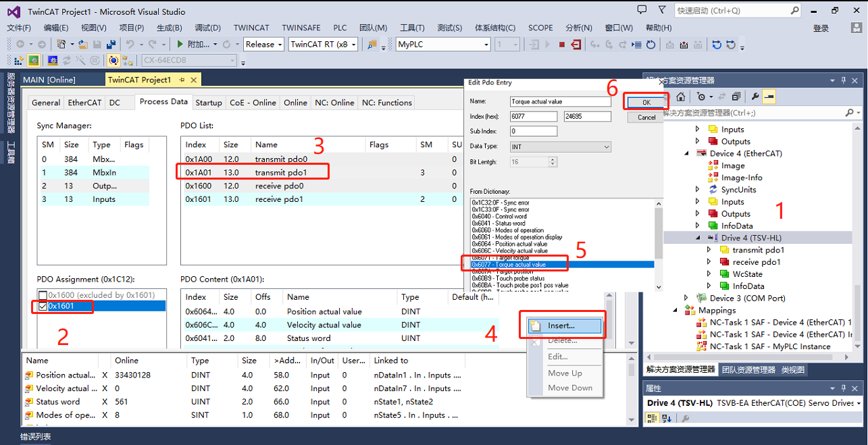The height and width of the screenshot is (445, 868).
Task: Open the PLC menu
Action: coord(340,28)
